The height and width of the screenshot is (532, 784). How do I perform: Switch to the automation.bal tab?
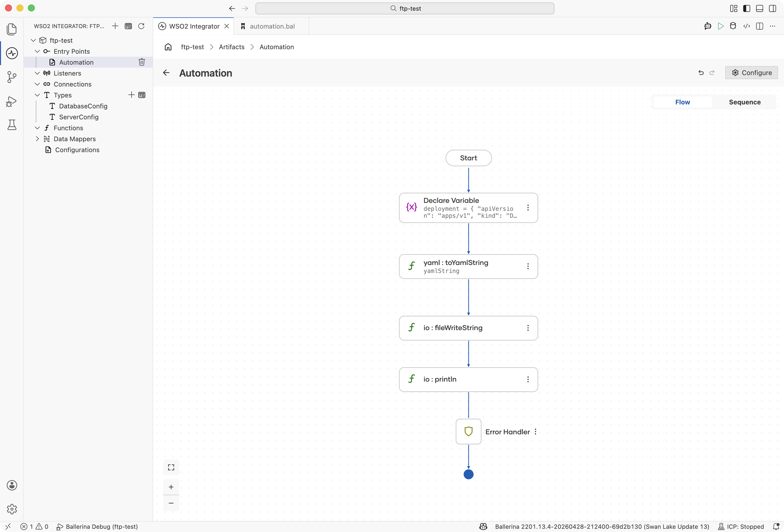point(272,26)
